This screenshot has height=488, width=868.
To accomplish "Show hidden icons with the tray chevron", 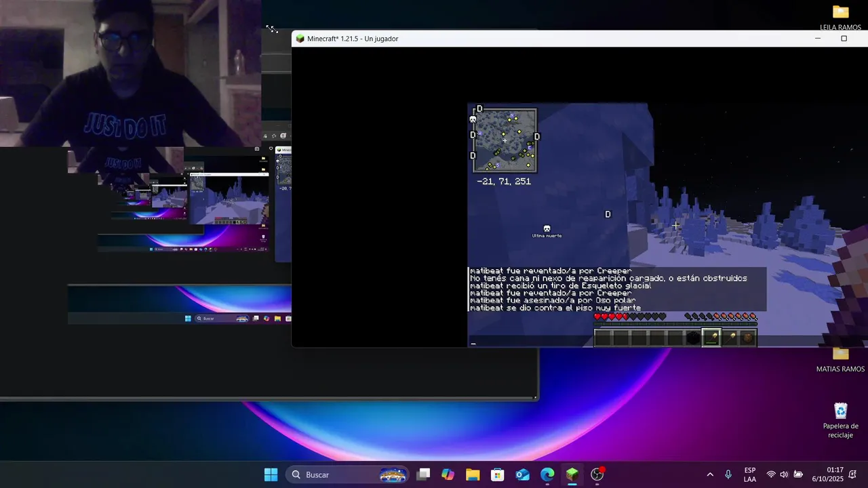I will pyautogui.click(x=710, y=474).
